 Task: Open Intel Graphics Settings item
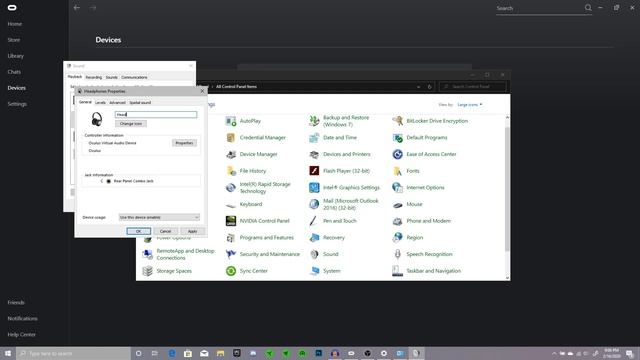click(344, 188)
